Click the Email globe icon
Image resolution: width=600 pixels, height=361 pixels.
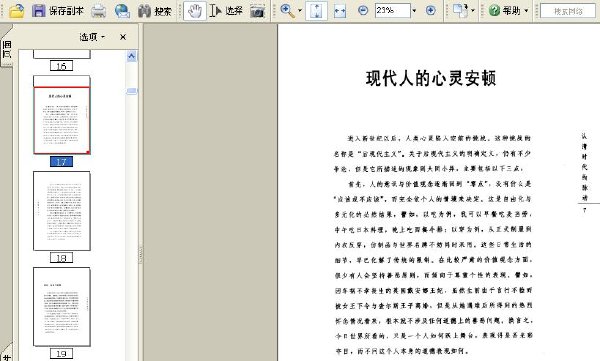(122, 11)
